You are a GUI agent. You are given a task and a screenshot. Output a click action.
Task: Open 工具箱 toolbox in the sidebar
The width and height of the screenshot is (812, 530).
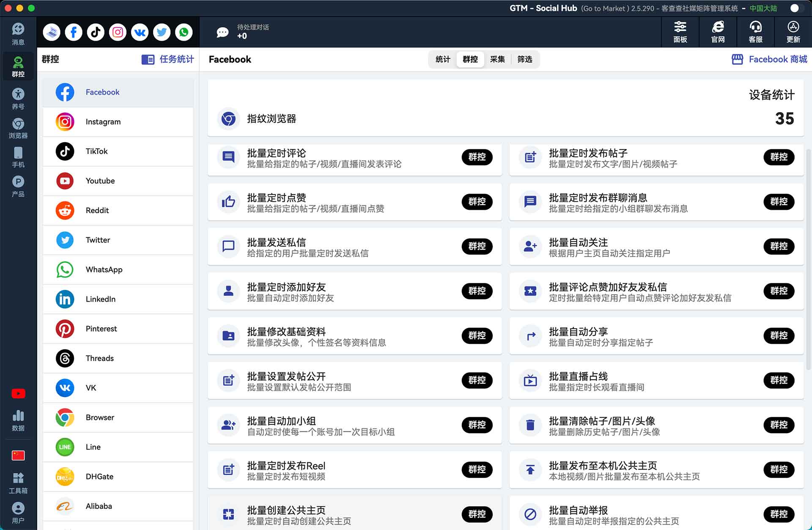18,483
